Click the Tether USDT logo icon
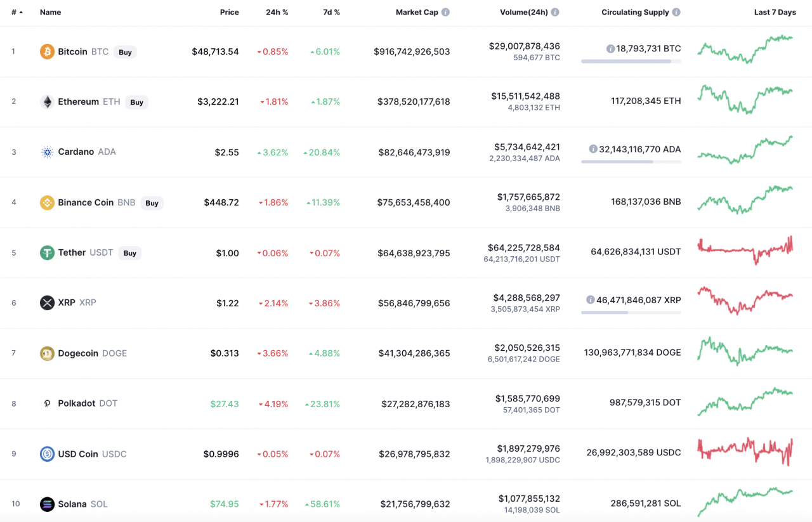Viewport: 812px width, 522px height. [x=47, y=252]
